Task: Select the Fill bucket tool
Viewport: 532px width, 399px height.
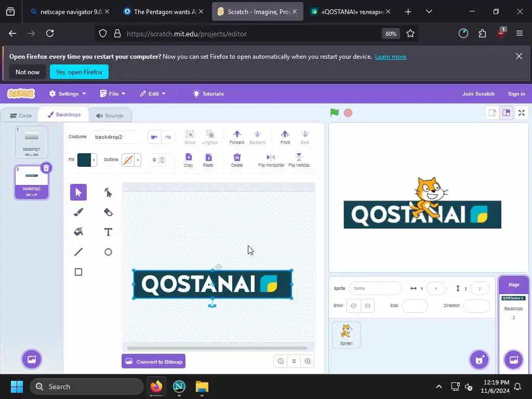Action: point(78,232)
